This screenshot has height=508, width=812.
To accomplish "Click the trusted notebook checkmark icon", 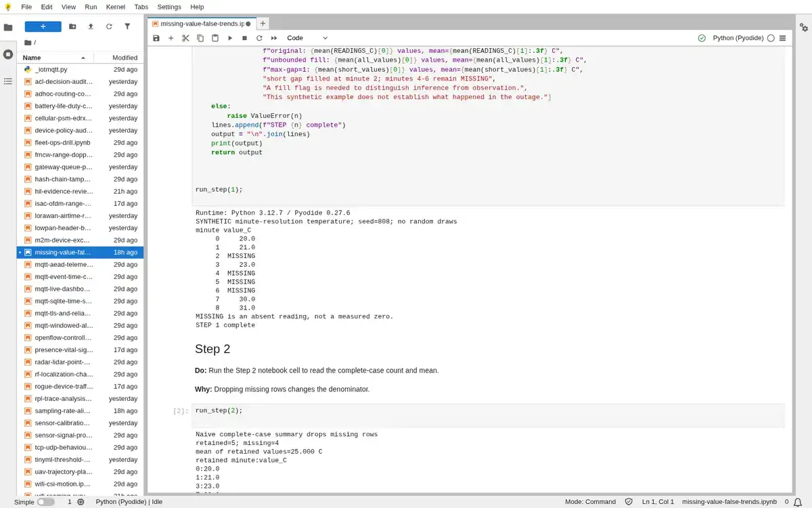I will coord(702,38).
